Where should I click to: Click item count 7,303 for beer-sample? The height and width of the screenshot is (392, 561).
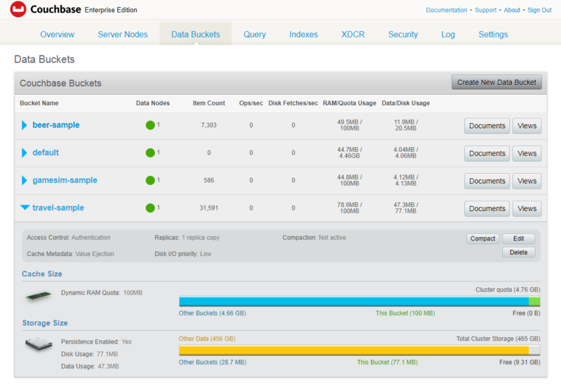pyautogui.click(x=209, y=126)
